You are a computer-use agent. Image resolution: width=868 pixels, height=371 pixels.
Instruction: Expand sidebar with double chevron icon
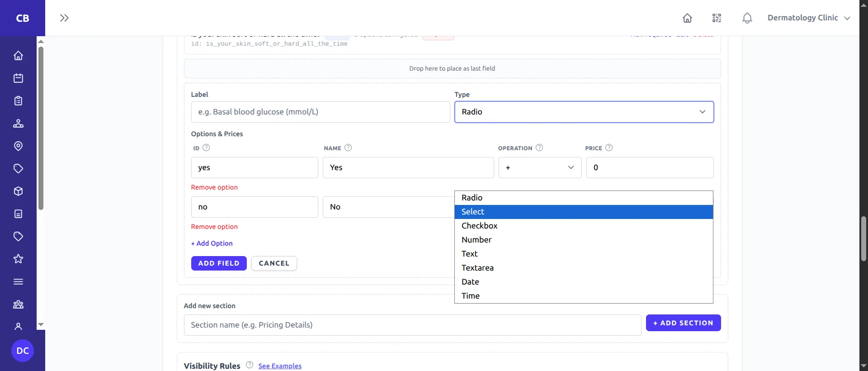coord(64,18)
